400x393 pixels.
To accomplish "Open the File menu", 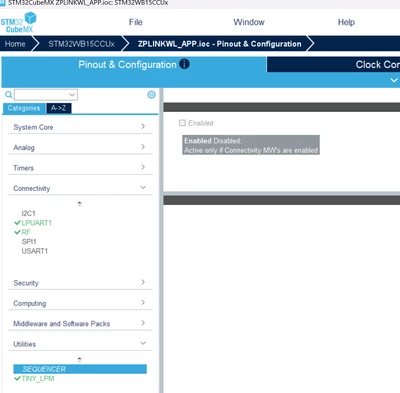I will pyautogui.click(x=136, y=22).
